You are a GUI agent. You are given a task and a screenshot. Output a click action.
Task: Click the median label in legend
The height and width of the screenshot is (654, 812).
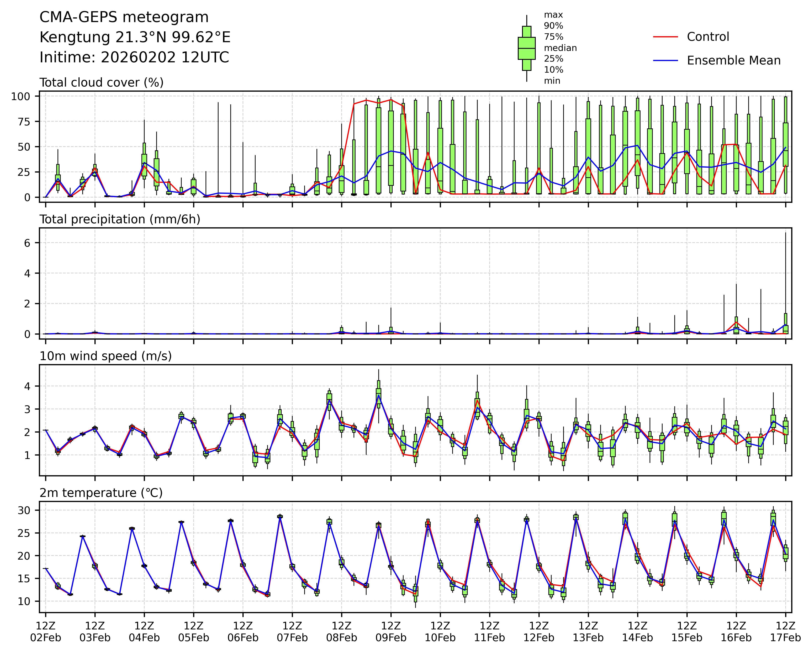(x=560, y=48)
